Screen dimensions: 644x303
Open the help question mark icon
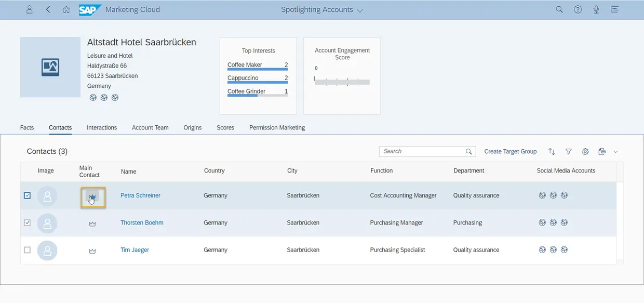tap(578, 9)
